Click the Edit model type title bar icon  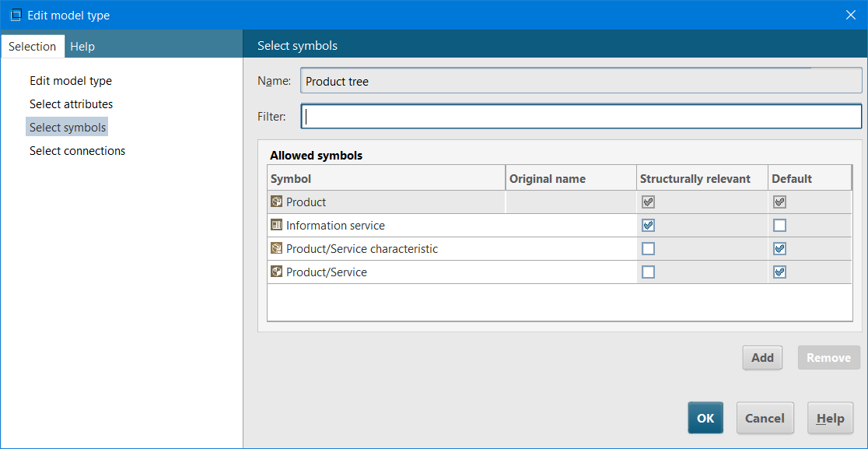pyautogui.click(x=15, y=15)
